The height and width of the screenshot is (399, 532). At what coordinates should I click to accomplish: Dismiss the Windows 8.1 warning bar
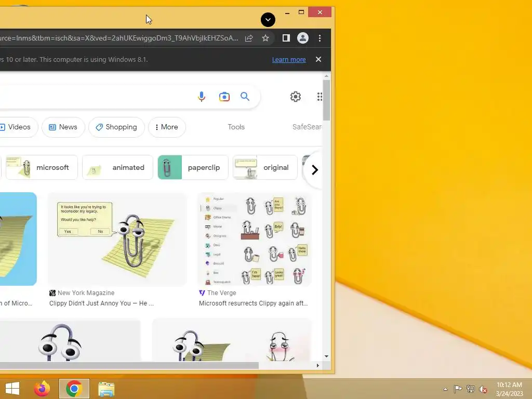tap(318, 59)
